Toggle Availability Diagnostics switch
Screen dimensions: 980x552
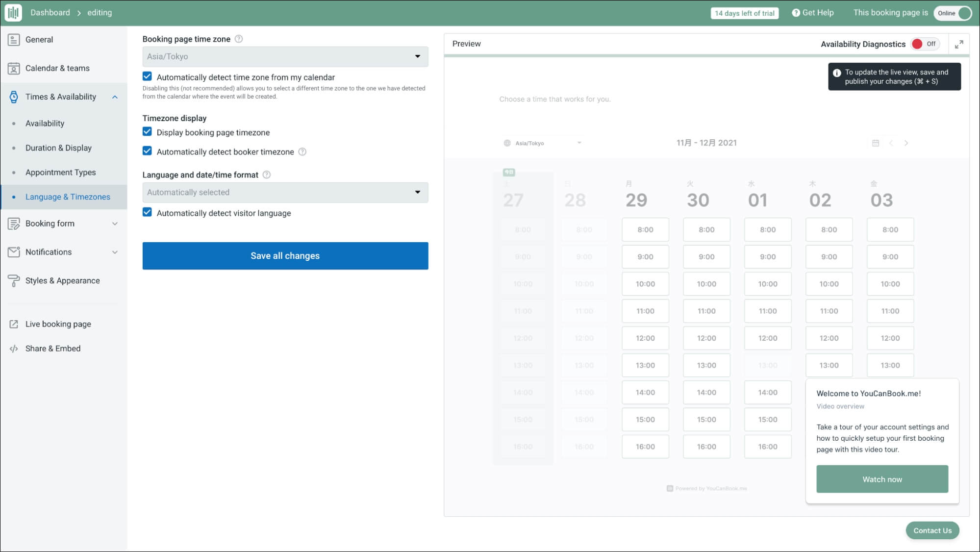click(925, 44)
